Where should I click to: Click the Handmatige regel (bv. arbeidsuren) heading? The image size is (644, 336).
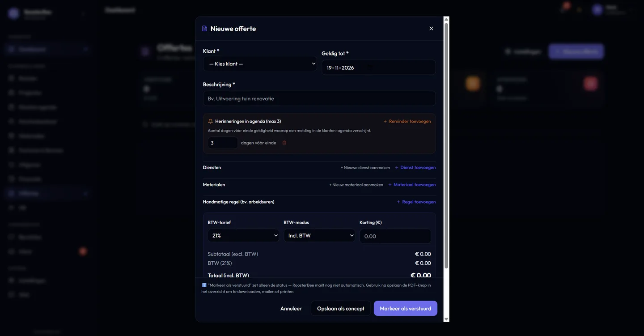[239, 202]
